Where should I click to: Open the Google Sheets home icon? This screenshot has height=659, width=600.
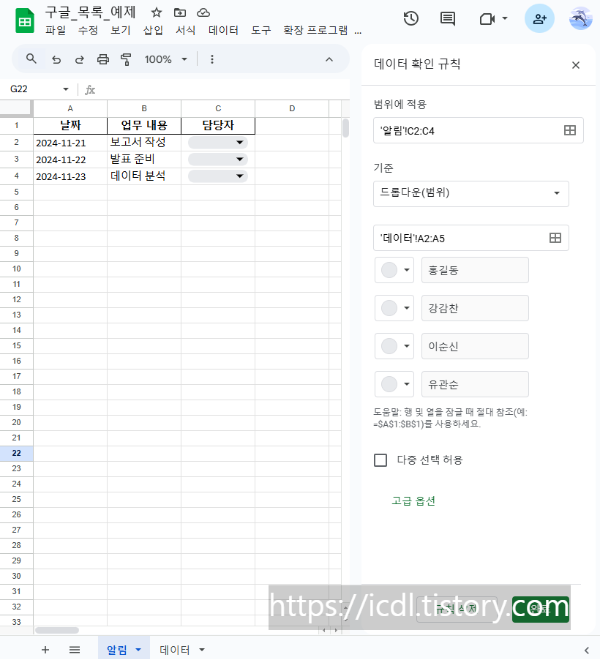[25, 20]
